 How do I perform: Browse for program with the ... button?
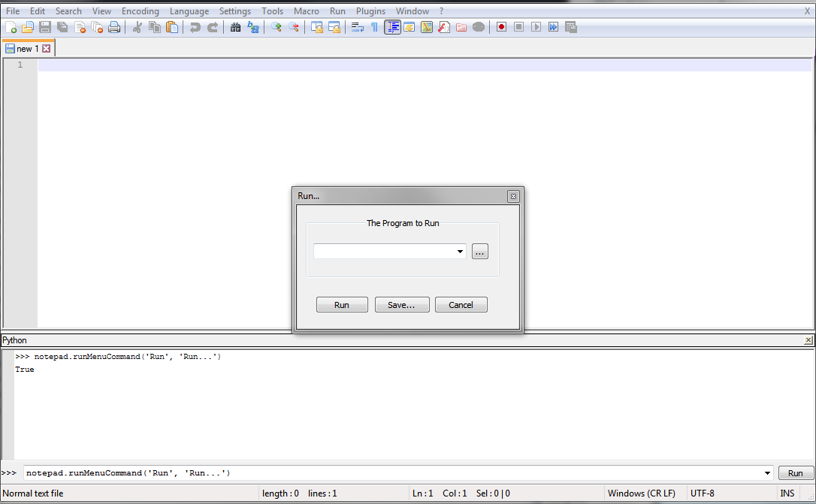(480, 252)
